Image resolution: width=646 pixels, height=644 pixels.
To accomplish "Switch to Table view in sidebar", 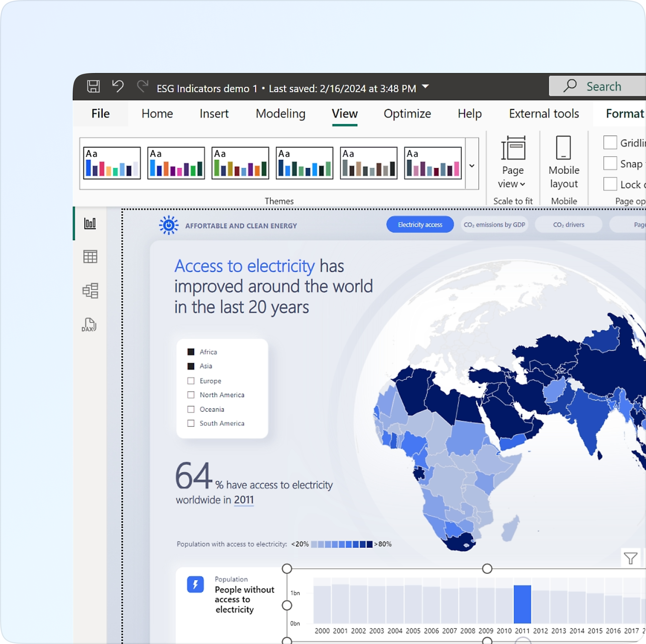I will coord(90,257).
